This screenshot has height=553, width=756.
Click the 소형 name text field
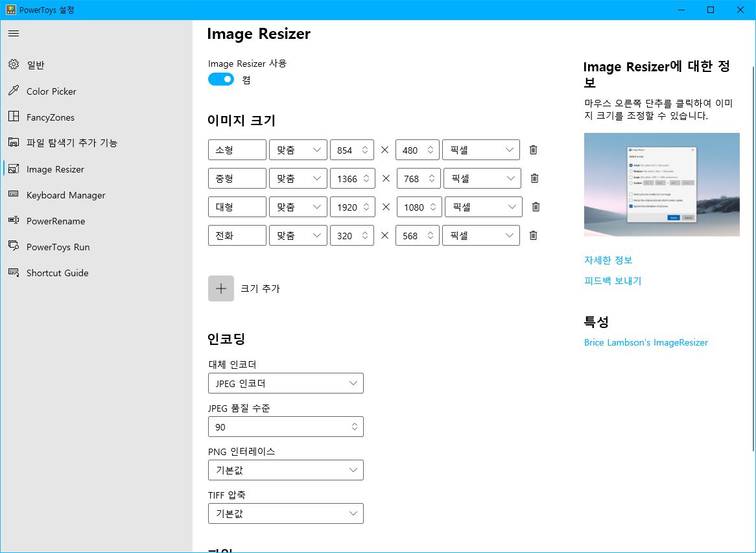click(x=237, y=150)
